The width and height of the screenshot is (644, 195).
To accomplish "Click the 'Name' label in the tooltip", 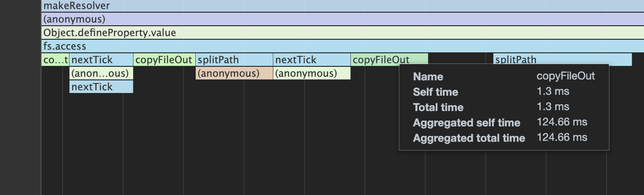I will [x=428, y=77].
